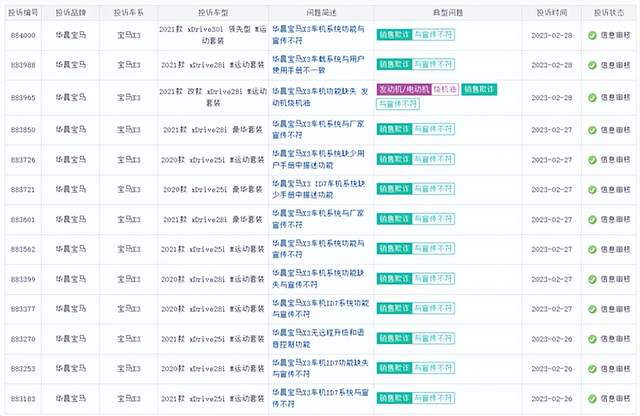Viewport: 640px width, 416px height.
Task: Click green status icon in row 883965
Action: (x=593, y=97)
